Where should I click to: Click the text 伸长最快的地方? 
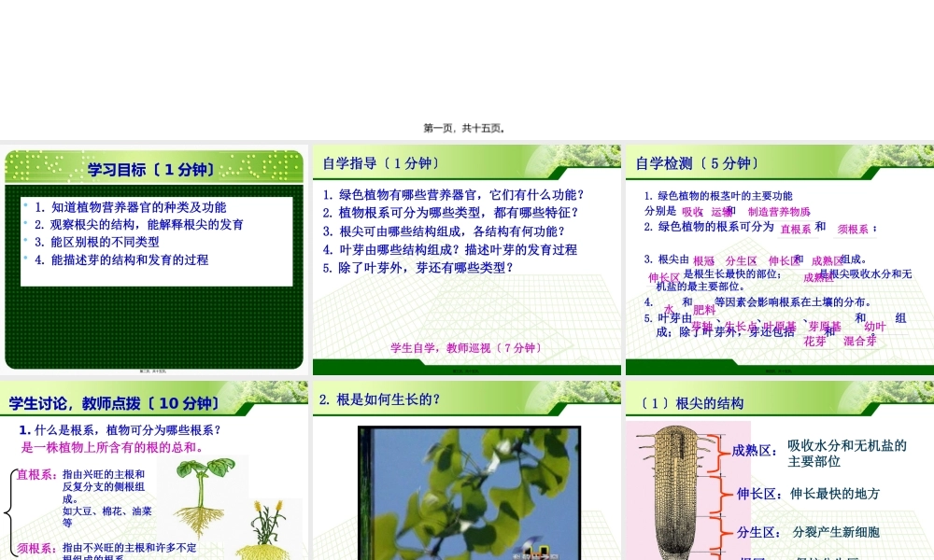(x=835, y=494)
